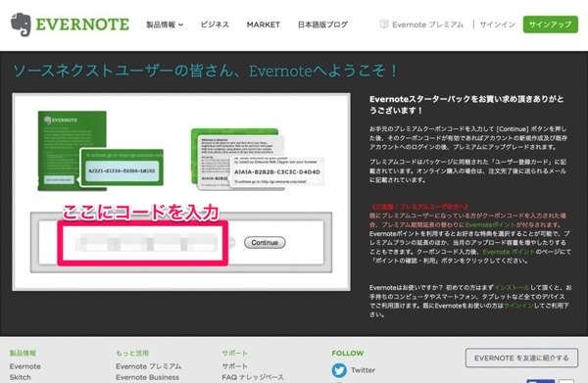Click the green サインイン link in bottom paragraph

(x=518, y=306)
